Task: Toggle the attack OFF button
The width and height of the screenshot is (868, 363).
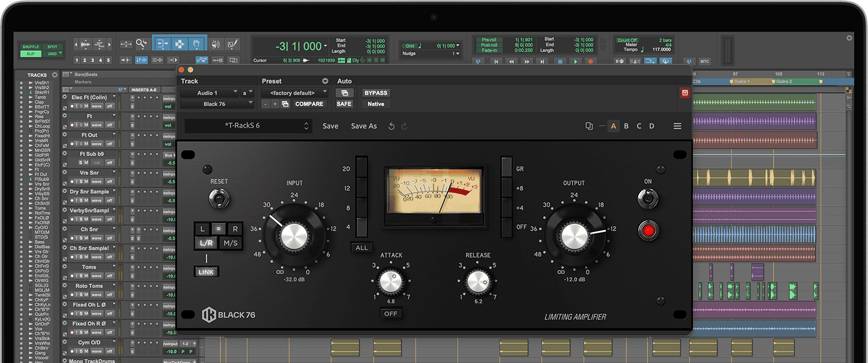Action: (391, 313)
